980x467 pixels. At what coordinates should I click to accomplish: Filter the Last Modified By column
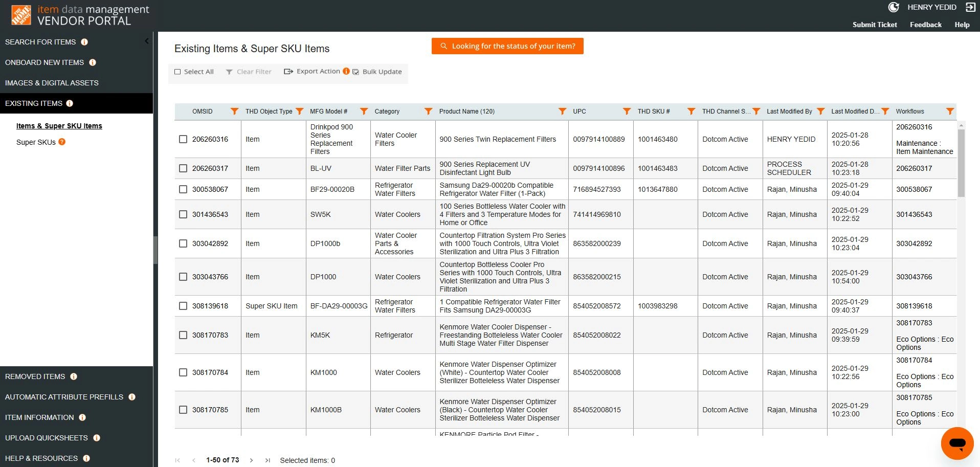coord(820,112)
